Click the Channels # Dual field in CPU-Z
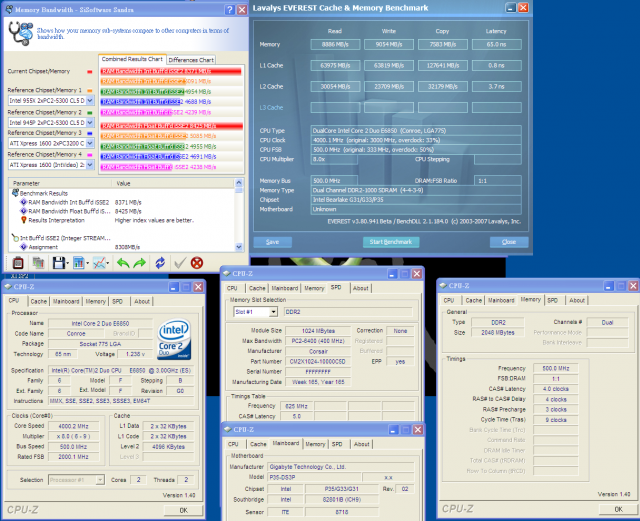This screenshot has width=640, height=521. 607,323
